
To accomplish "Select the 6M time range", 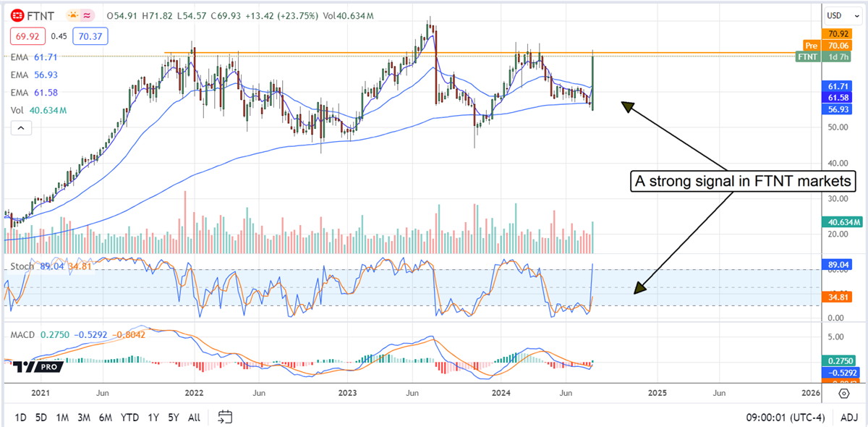I will click(106, 417).
